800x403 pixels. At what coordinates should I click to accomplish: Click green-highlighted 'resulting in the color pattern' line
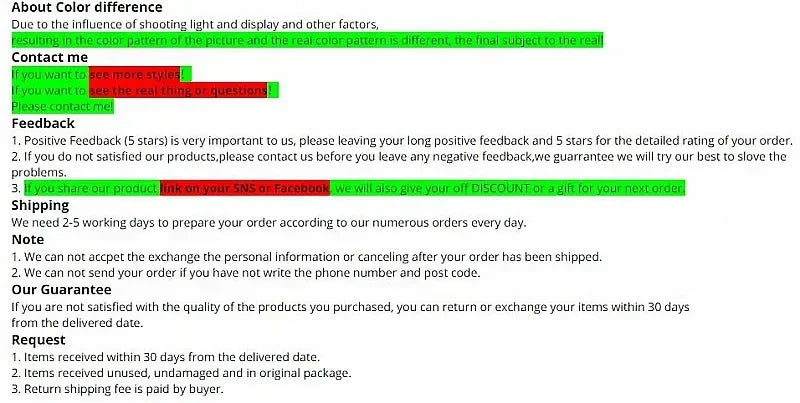pyautogui.click(x=307, y=40)
